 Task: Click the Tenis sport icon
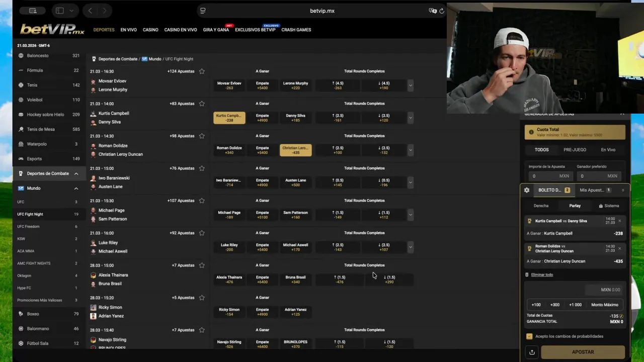21,85
